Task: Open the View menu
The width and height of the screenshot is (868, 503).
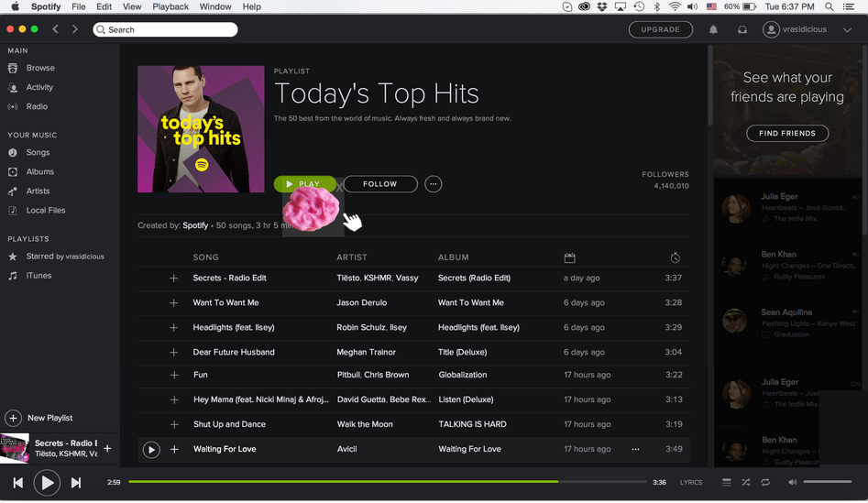Action: pyautogui.click(x=132, y=6)
